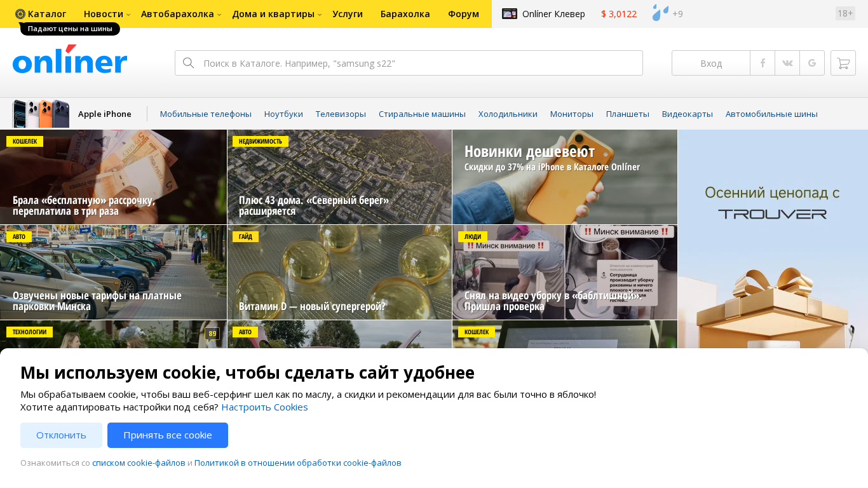Open Ноутбуки category
868x488 pixels.
coord(283,114)
